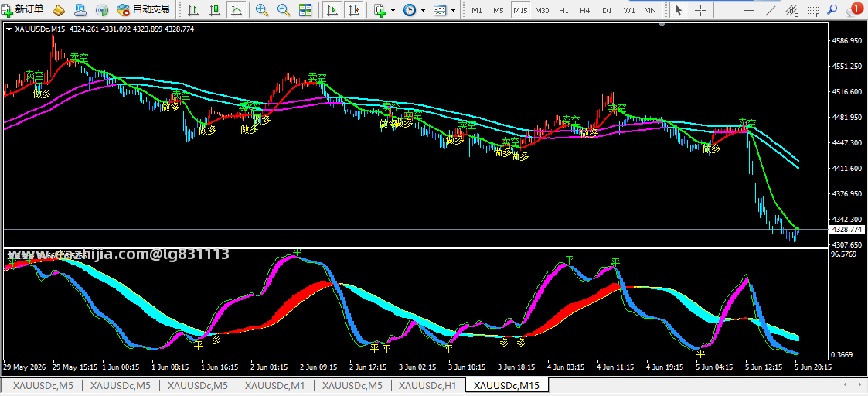Open the XAUUSDc,M15 chart menu triangle

click(x=8, y=29)
